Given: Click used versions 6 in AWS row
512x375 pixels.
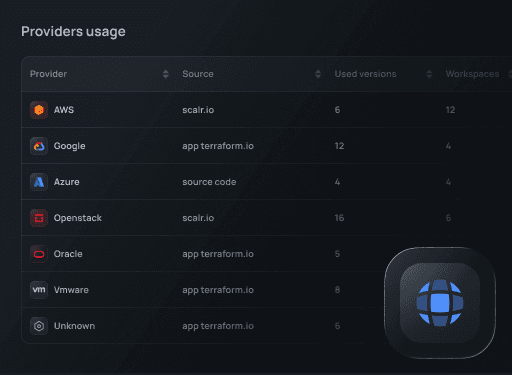Looking at the screenshot, I should (337, 110).
